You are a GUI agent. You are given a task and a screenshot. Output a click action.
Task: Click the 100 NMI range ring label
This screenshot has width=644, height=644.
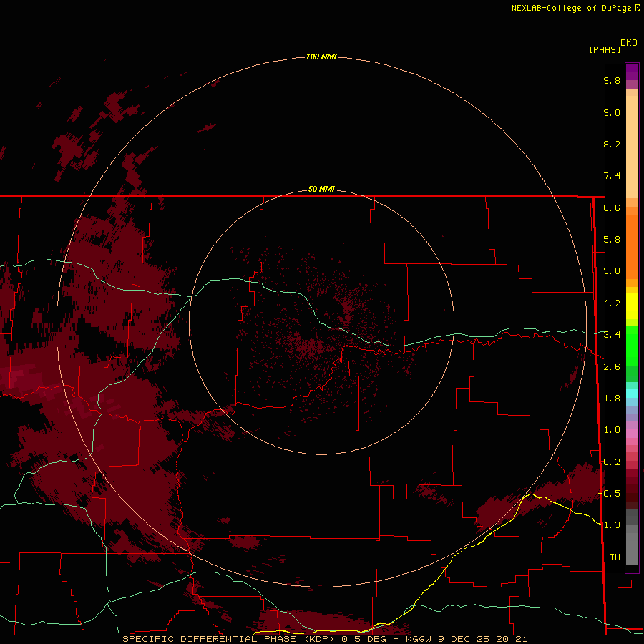tap(321, 57)
